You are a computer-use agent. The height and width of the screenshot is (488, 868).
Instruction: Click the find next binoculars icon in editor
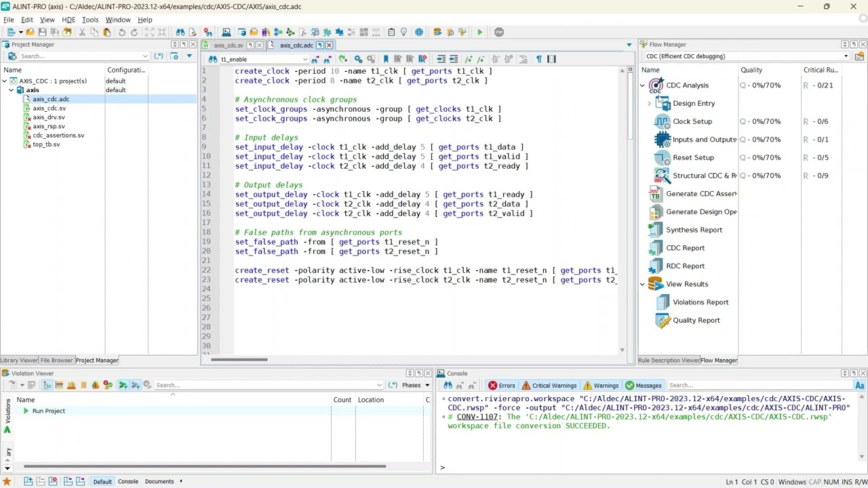pos(315,59)
